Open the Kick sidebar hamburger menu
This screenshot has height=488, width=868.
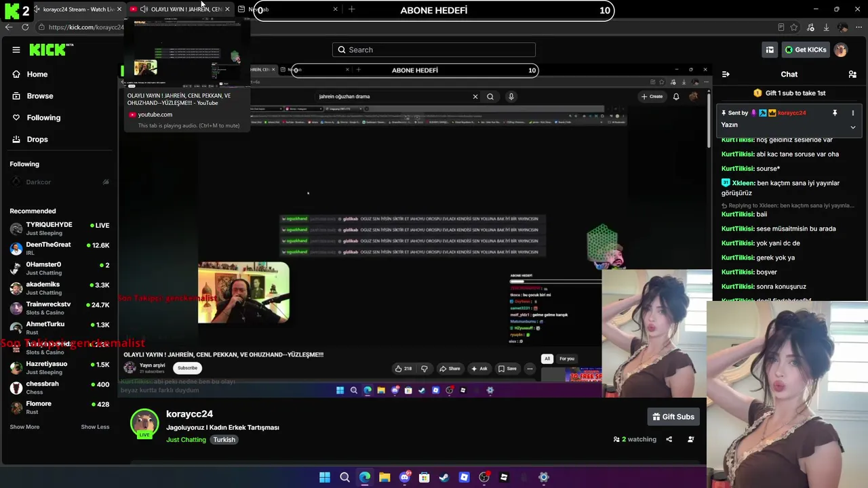point(16,49)
